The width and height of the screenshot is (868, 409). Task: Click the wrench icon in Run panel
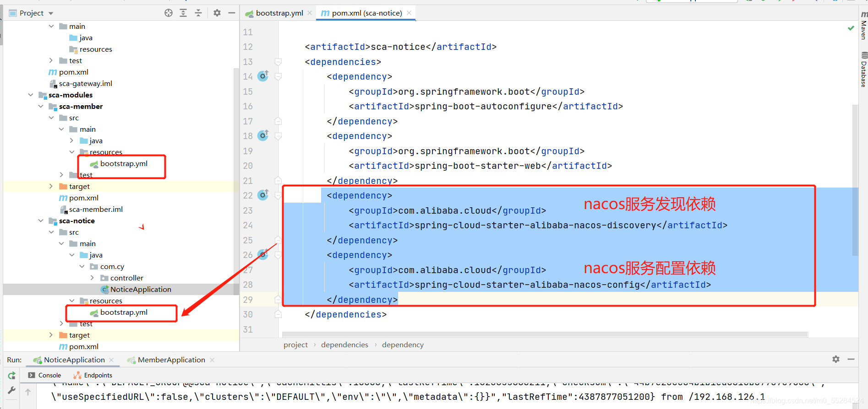pos(12,390)
